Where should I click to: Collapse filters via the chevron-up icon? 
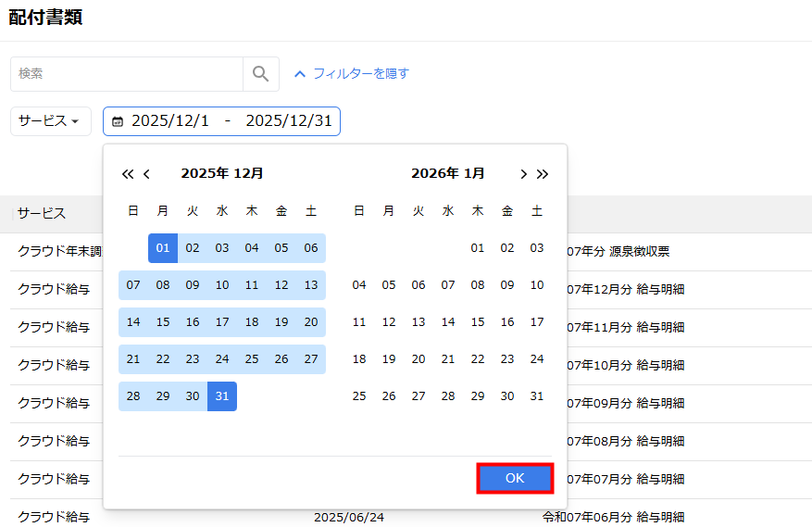point(299,73)
